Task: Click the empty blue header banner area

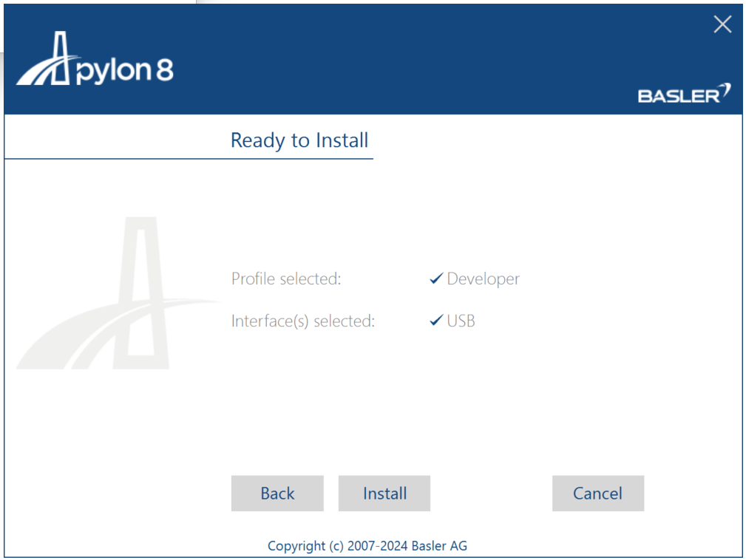Action: 407,59
